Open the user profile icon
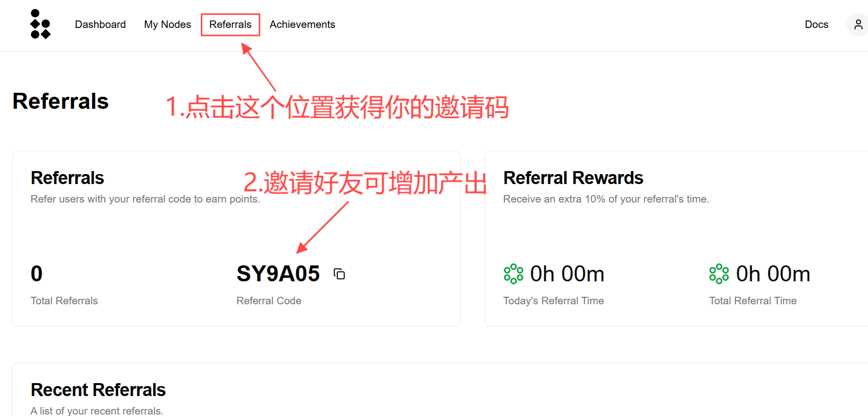Viewport: 868px width, 416px height. tap(858, 24)
